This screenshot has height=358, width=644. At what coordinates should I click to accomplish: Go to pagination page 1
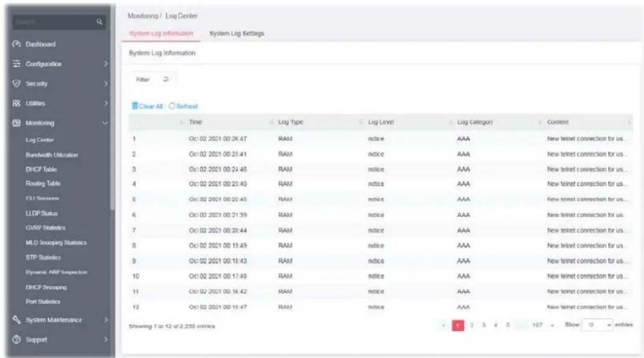click(x=457, y=325)
